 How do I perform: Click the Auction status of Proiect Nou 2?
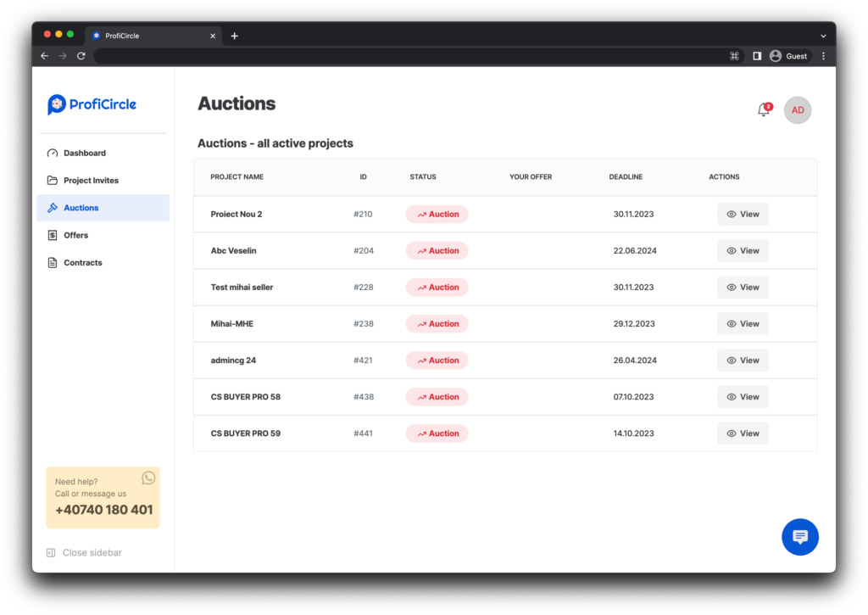(437, 214)
